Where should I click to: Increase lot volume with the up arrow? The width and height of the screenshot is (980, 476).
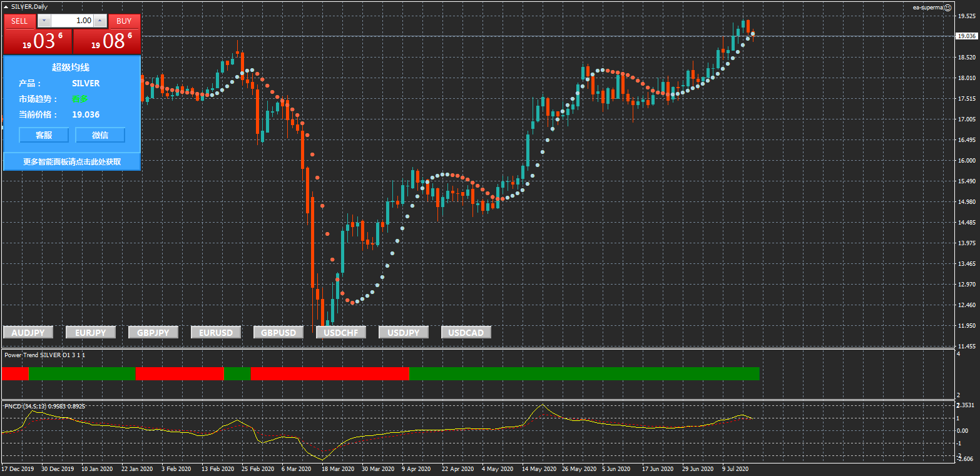(100, 21)
